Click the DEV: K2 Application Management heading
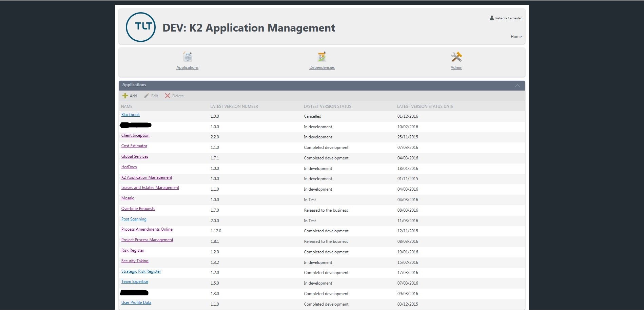 pyautogui.click(x=249, y=28)
